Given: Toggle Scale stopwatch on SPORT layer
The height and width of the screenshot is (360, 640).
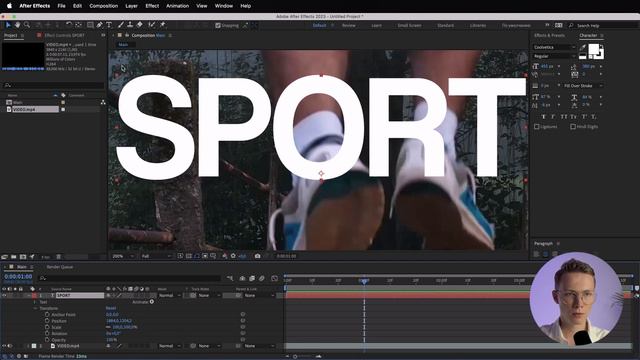Looking at the screenshot, I should 47,327.
